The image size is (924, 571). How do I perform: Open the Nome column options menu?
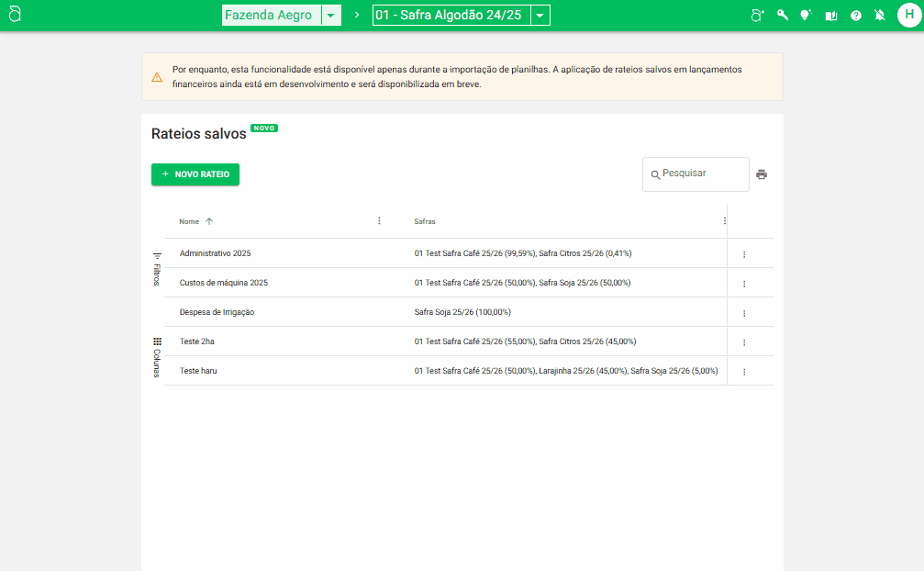click(x=379, y=221)
